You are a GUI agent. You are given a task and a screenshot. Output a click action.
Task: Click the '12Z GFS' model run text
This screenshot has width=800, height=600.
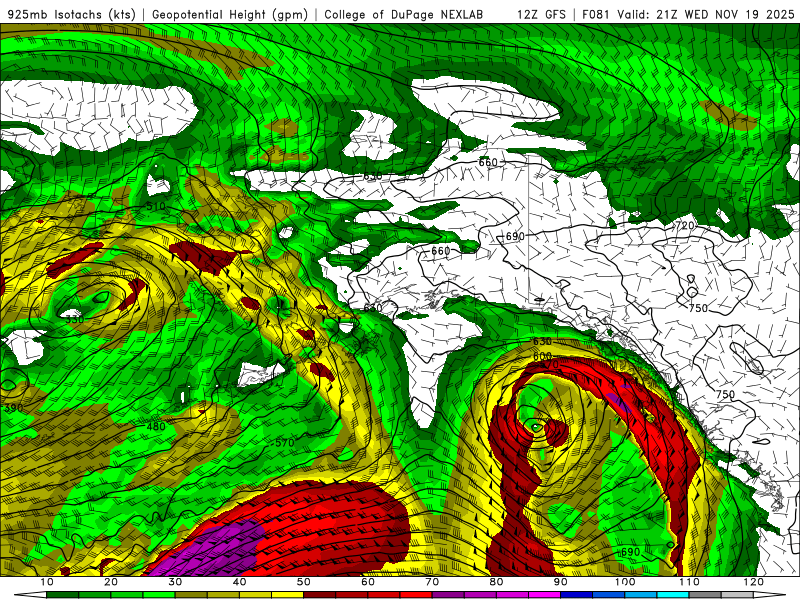(x=541, y=14)
